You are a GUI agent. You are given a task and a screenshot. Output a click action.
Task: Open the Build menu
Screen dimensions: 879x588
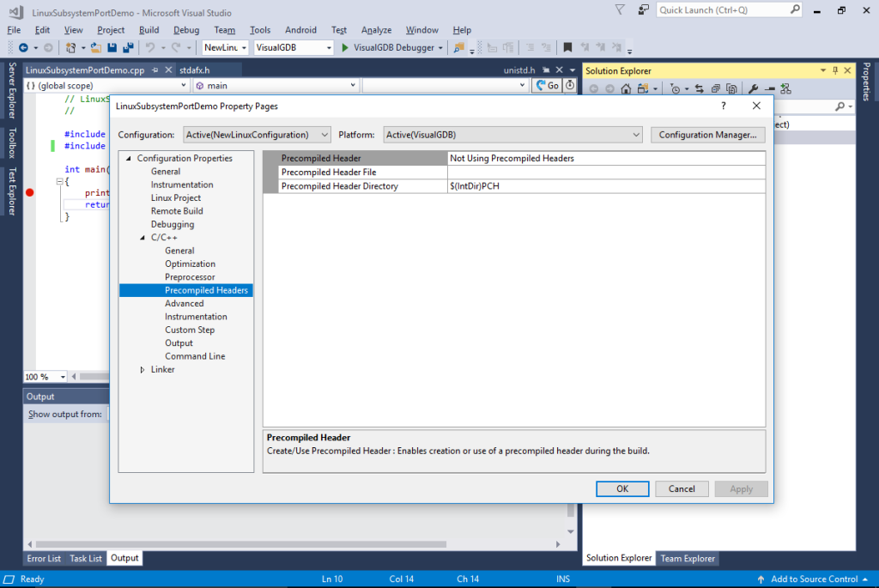149,30
